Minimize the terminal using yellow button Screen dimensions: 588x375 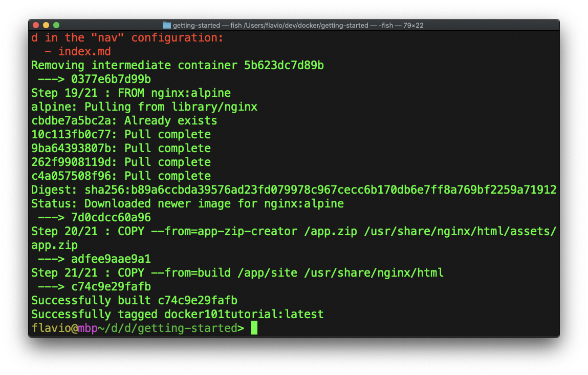click(x=46, y=25)
